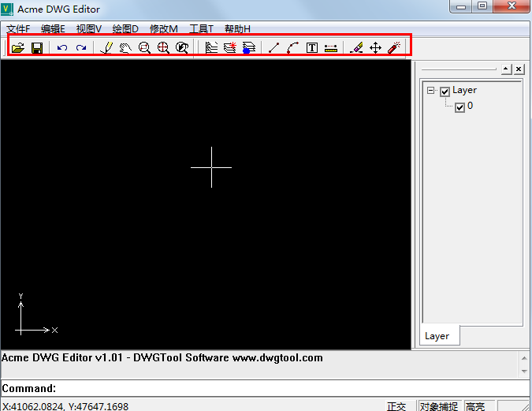Click the Acme DWG Editor title icon

click(x=6, y=9)
